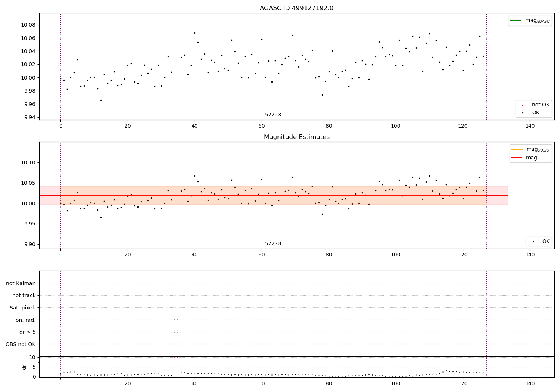The width and height of the screenshot is (560, 392).
Task: Click the 9.96 y-axis tick label
Action: click(x=30, y=104)
